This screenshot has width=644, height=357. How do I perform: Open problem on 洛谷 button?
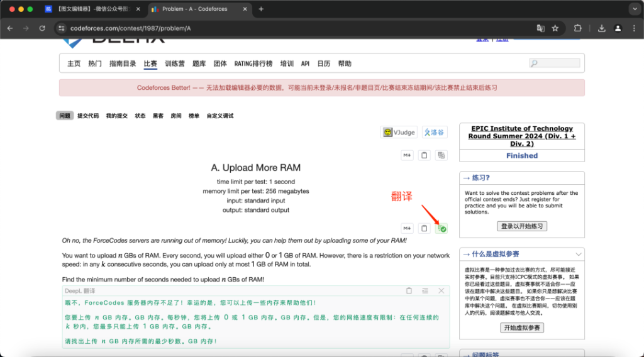click(435, 132)
